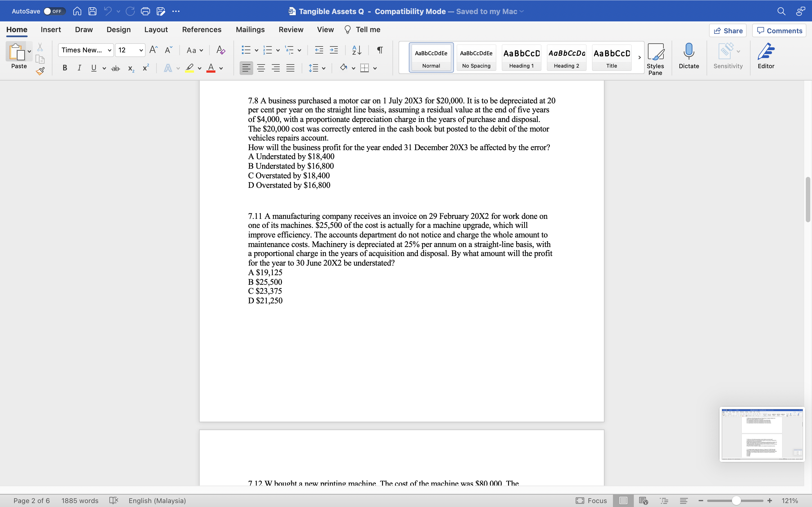Image resolution: width=812 pixels, height=507 pixels.
Task: Show paragraph marks with pilcrow icon
Action: click(x=380, y=50)
